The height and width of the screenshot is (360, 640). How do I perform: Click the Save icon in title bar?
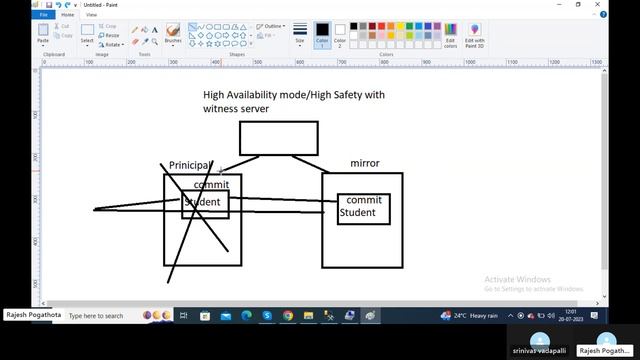49,5
